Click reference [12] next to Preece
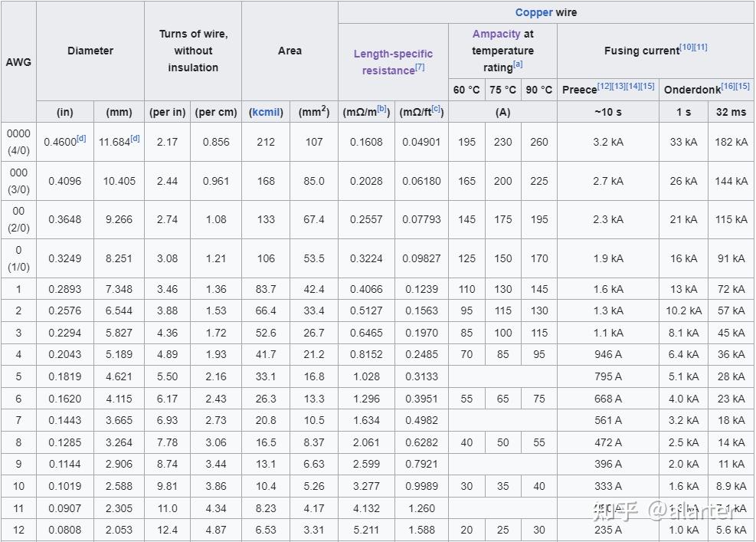The image size is (756, 542). [604, 86]
